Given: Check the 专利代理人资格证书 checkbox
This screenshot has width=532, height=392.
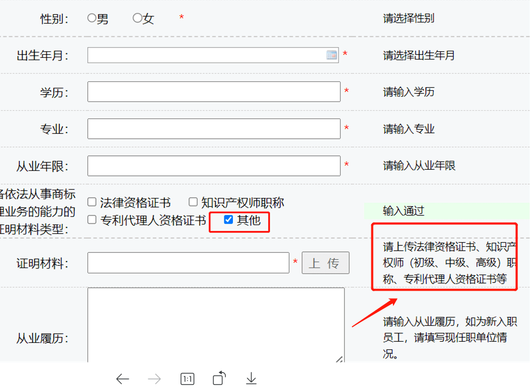Looking at the screenshot, I should tap(92, 221).
